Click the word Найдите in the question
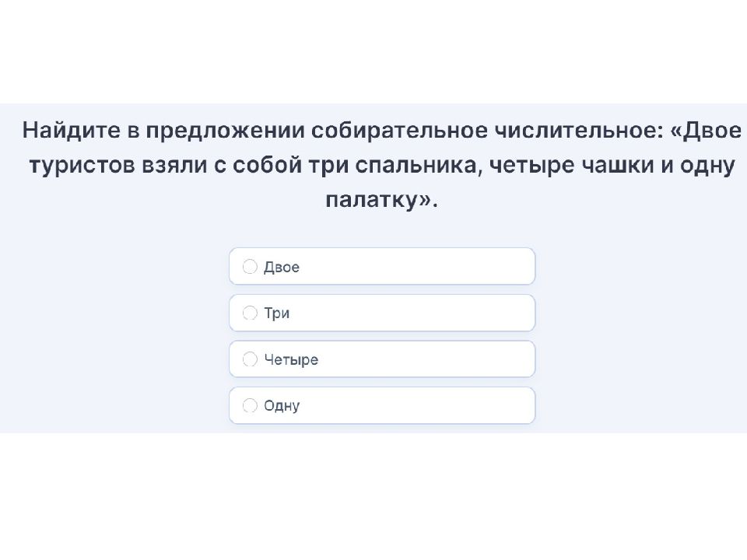This screenshot has width=747, height=560. (x=72, y=131)
